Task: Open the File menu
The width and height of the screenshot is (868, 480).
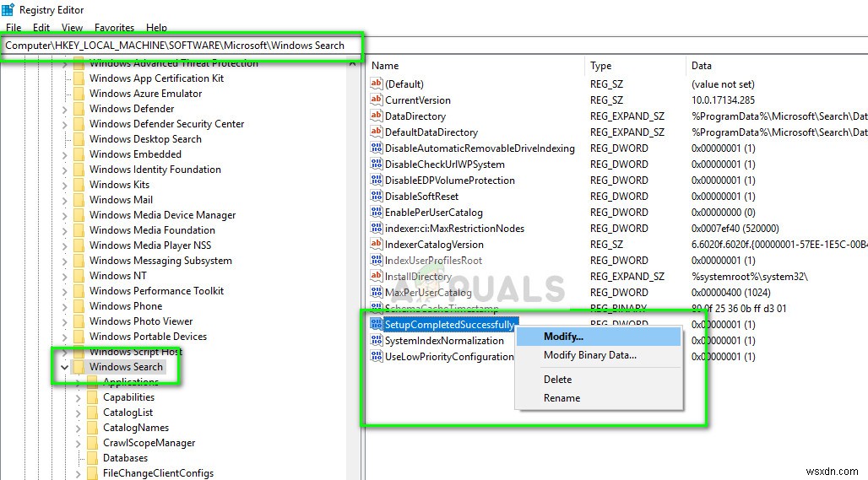Action: [x=14, y=27]
